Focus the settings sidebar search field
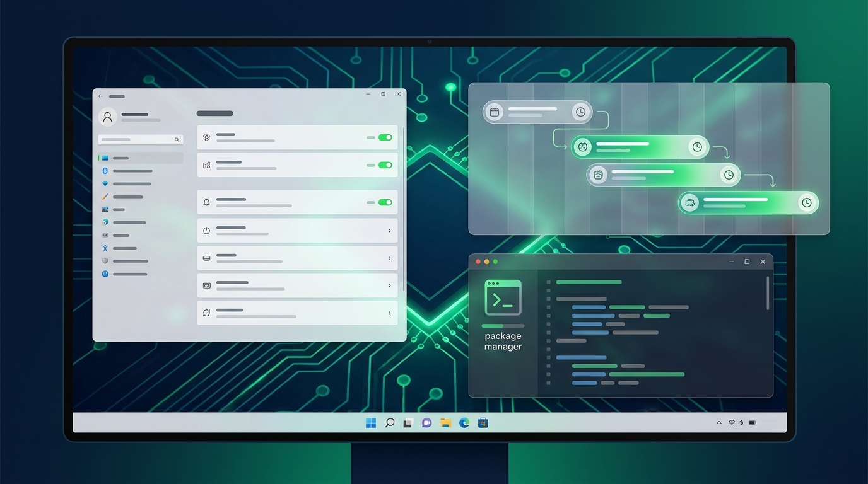 [x=141, y=139]
